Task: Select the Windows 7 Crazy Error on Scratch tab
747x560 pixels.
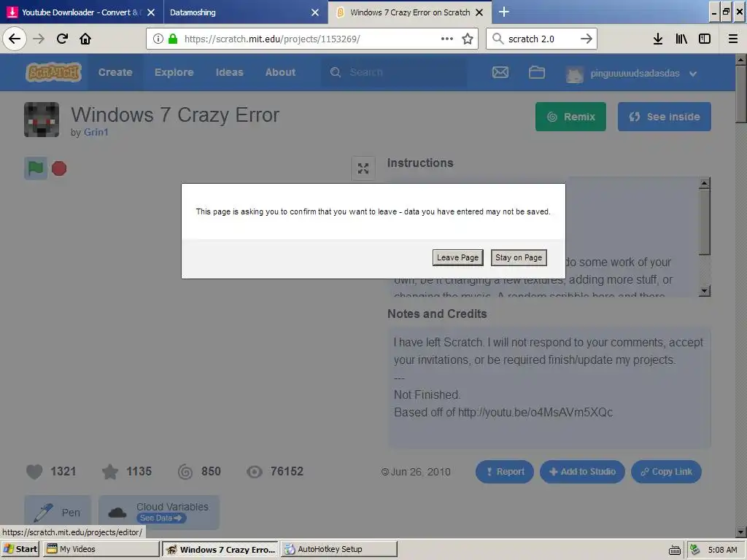Action: (410, 12)
